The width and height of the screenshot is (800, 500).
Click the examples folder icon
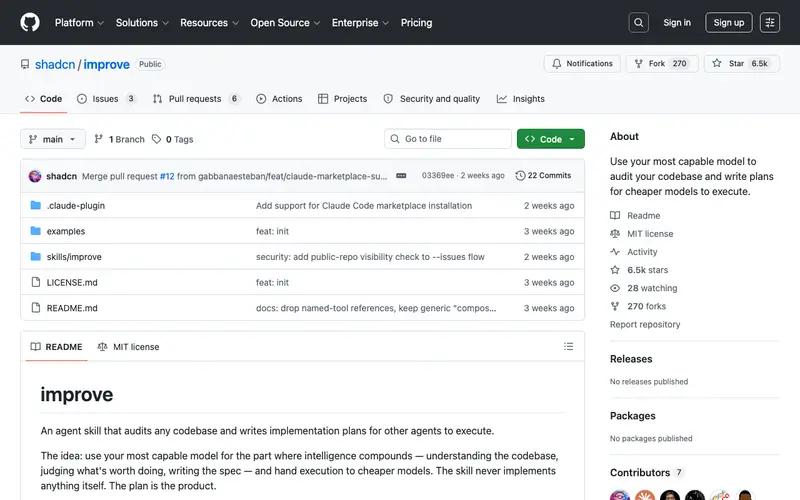(35, 231)
